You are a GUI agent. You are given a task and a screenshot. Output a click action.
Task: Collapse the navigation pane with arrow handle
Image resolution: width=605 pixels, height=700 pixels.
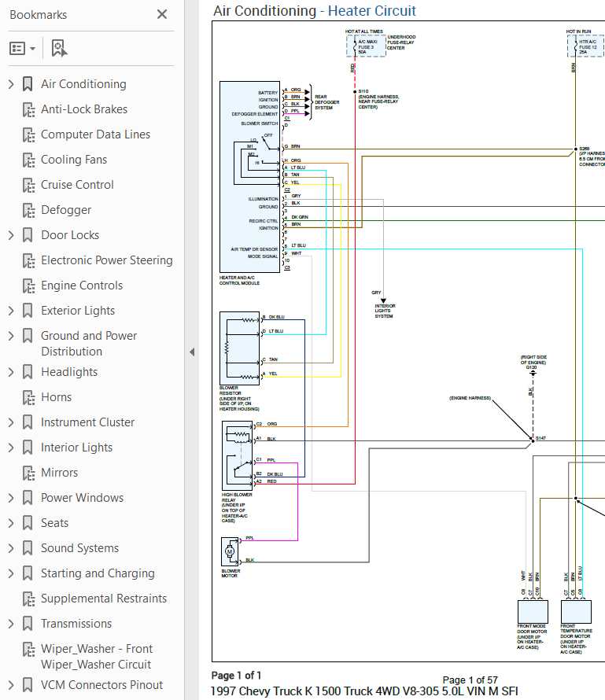(192, 352)
